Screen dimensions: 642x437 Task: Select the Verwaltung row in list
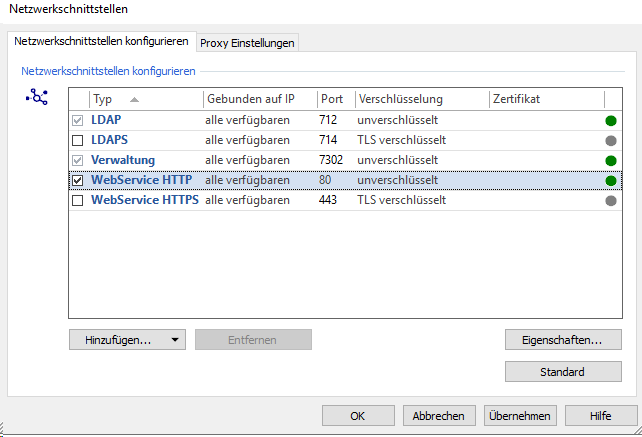pyautogui.click(x=124, y=160)
